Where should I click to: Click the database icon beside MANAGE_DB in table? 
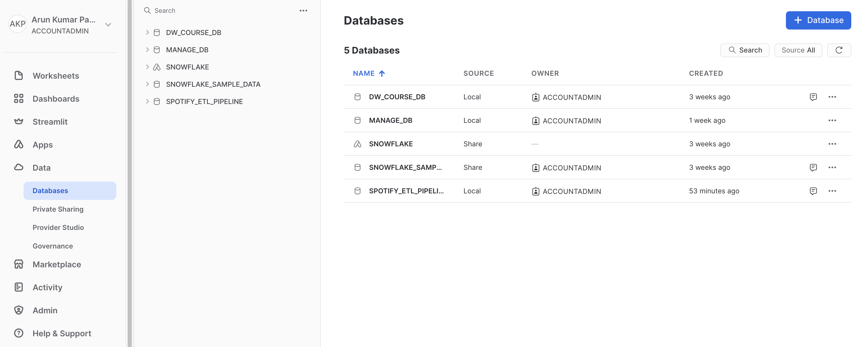coord(357,120)
